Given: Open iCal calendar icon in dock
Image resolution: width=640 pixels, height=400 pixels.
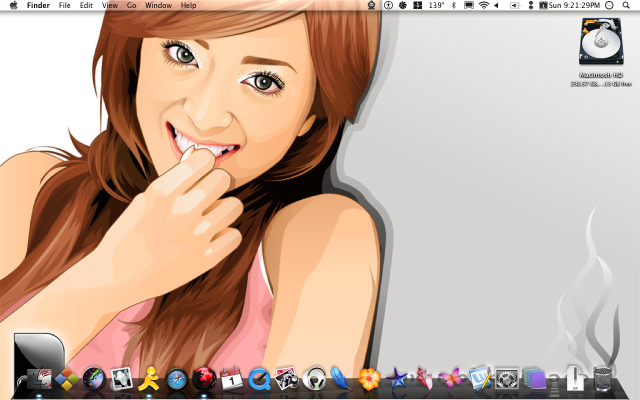Looking at the screenshot, I should [x=232, y=379].
